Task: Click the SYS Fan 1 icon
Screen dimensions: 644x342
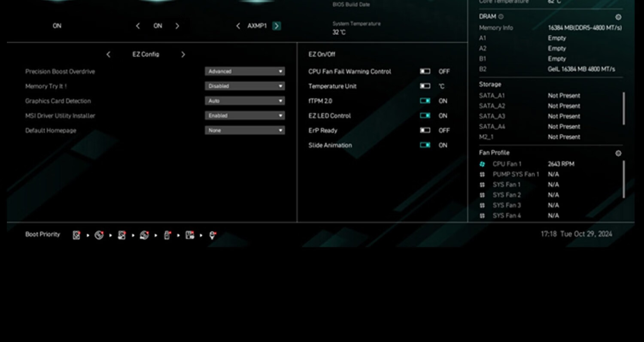Action: pos(482,185)
